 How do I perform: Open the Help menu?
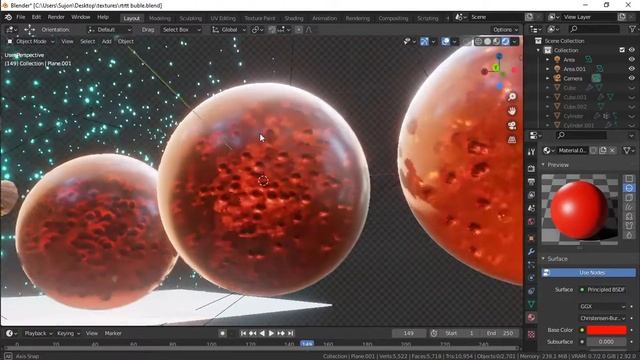coord(103,17)
